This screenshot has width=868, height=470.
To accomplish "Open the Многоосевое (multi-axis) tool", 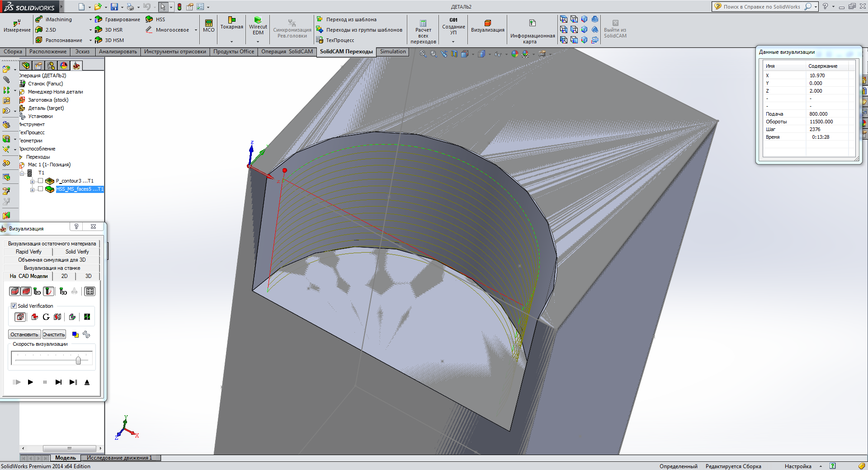I will pos(167,30).
